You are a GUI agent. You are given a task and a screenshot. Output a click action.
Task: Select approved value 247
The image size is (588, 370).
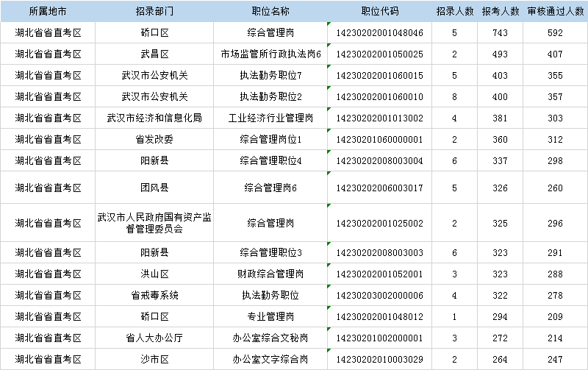pyautogui.click(x=556, y=360)
